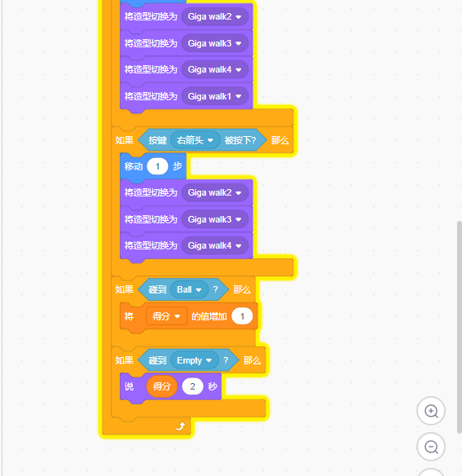
Task: Click the 碰到 Empty sensing condition
Action: click(188, 360)
